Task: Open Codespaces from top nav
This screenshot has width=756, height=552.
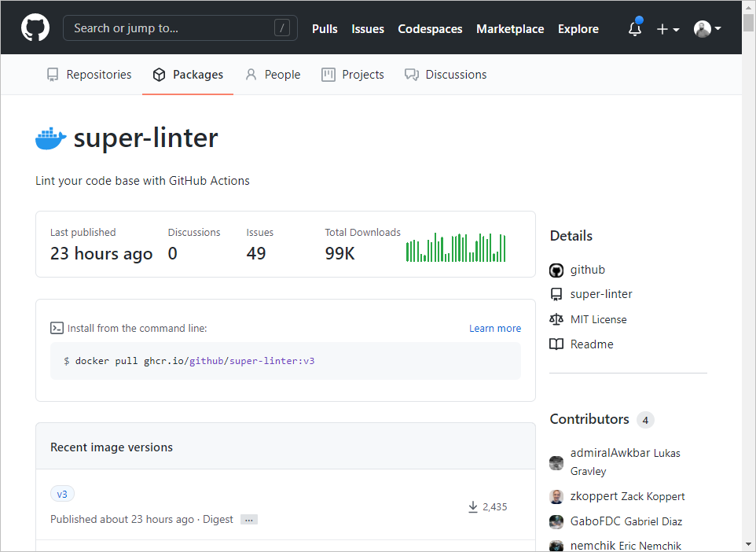Action: point(430,29)
